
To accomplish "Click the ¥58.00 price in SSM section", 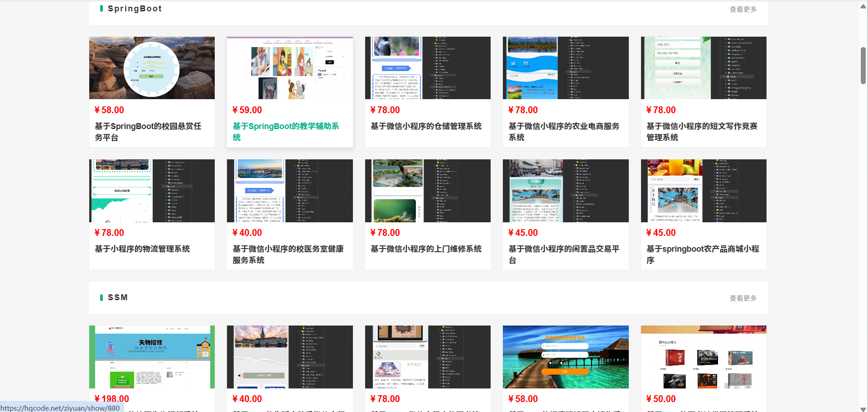I will coord(523,399).
